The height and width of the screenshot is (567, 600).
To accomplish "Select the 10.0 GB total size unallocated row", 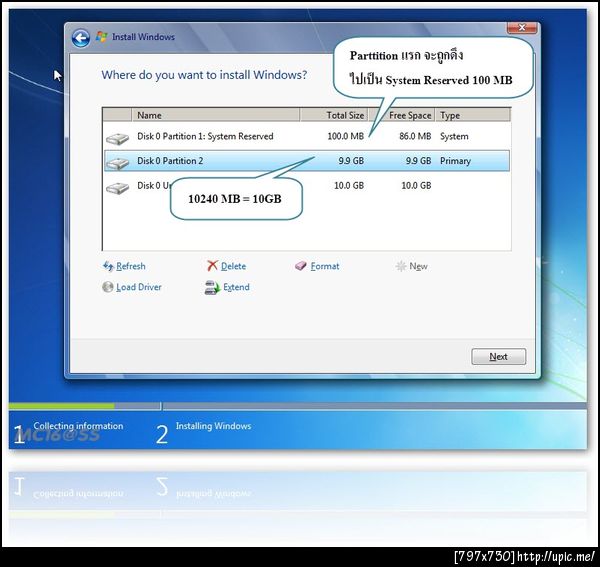I will [x=307, y=186].
